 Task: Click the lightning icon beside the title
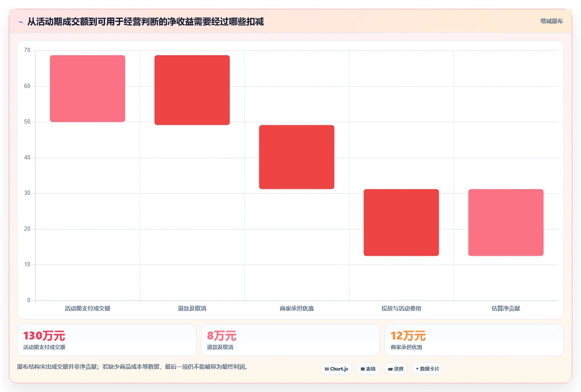21,21
